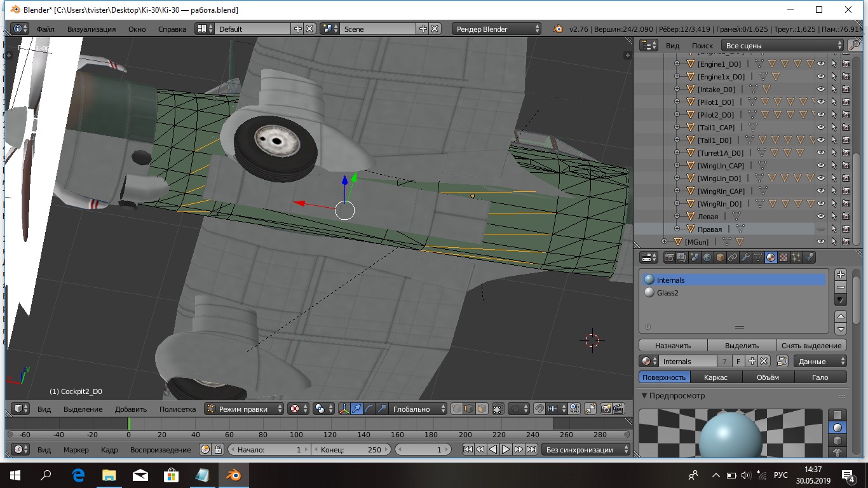Viewport: 868px width, 488px height.
Task: Add a new material slot with plus
Action: click(841, 274)
